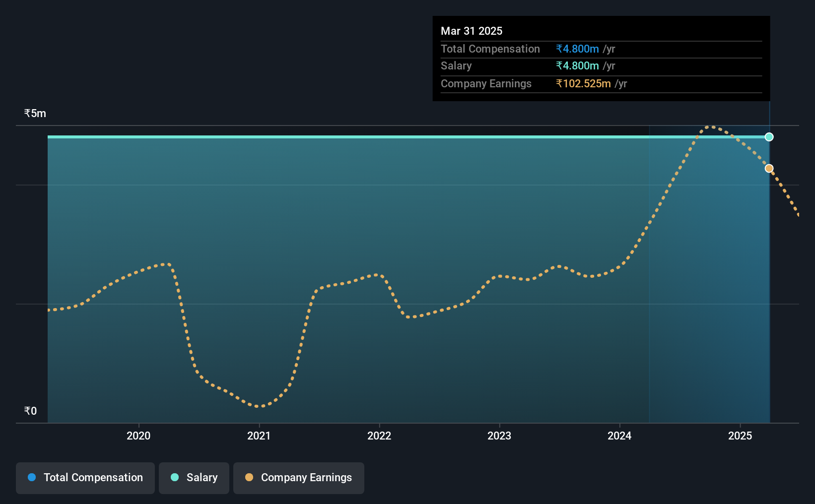The width and height of the screenshot is (815, 504).
Task: Toggle the Salary legend button
Action: (x=194, y=478)
